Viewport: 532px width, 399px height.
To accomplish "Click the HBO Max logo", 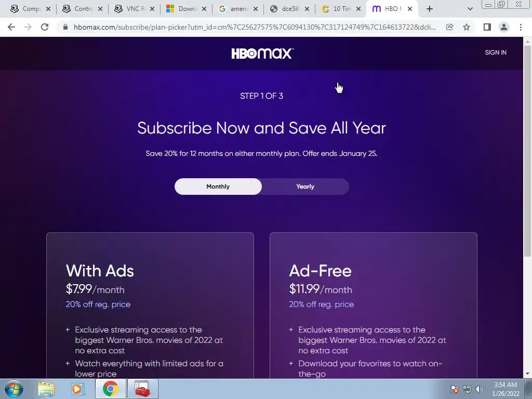I will point(262,54).
